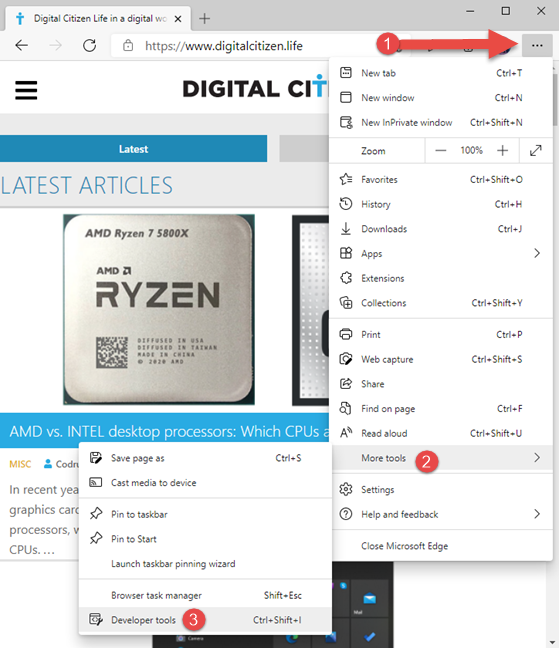Screen dimensions: 559x648
Task: Click the Print printer icon
Action: click(346, 334)
